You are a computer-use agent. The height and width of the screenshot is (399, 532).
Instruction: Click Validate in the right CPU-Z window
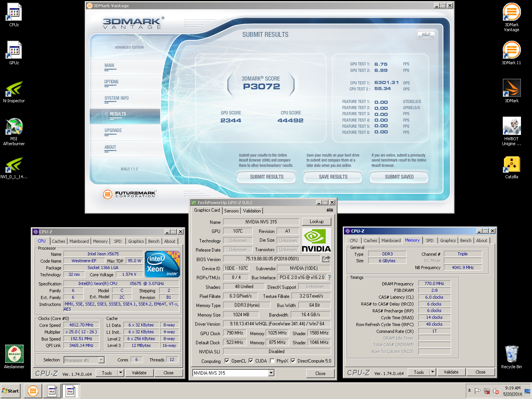(x=451, y=372)
